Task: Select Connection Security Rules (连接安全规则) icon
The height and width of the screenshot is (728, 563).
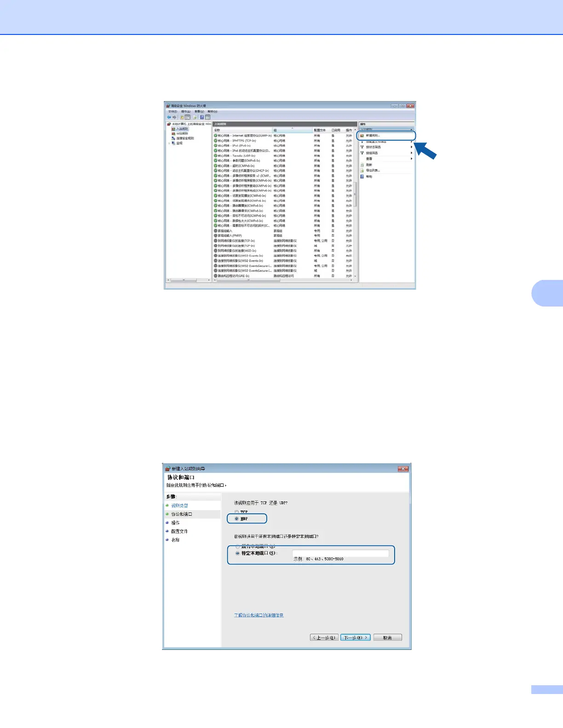Action: [173, 138]
